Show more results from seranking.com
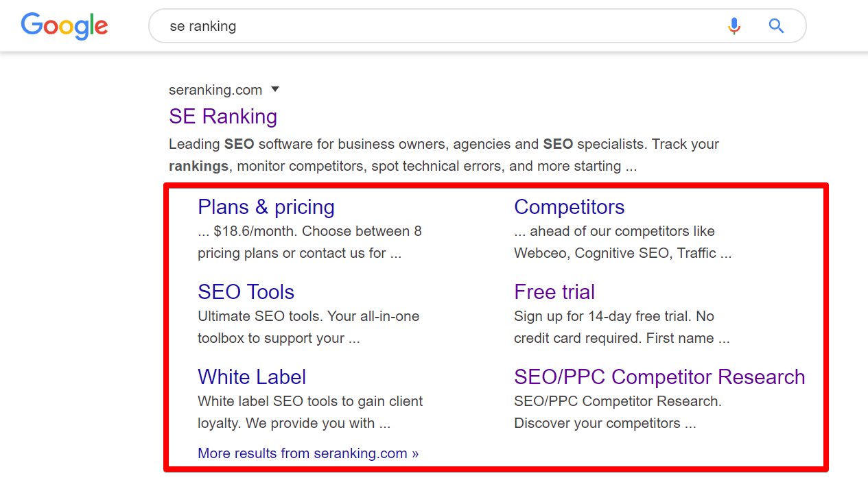The image size is (868, 478). (308, 453)
